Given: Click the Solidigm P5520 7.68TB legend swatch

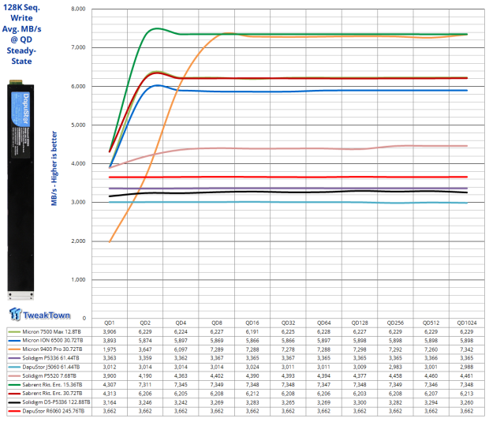Looking at the screenshot, I should click(14, 375).
